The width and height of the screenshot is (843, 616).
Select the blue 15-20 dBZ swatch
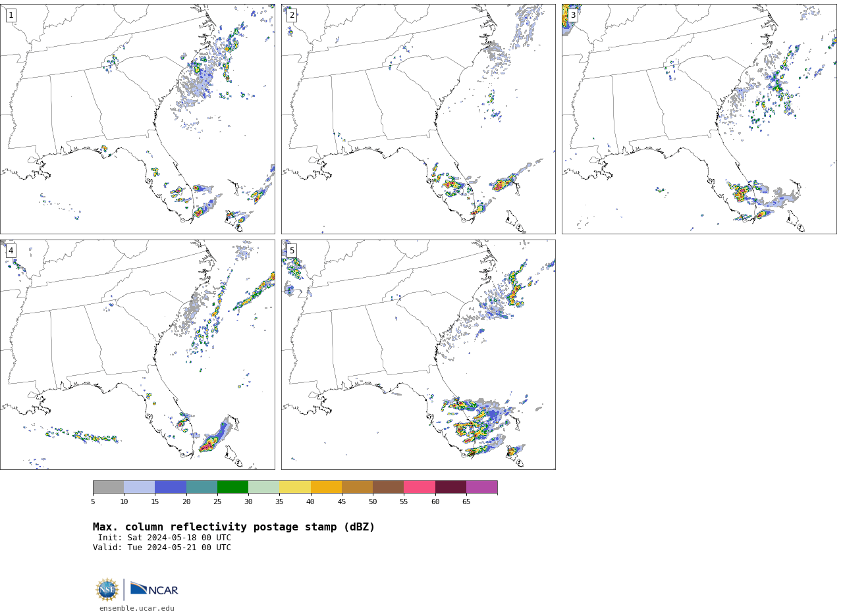171,487
